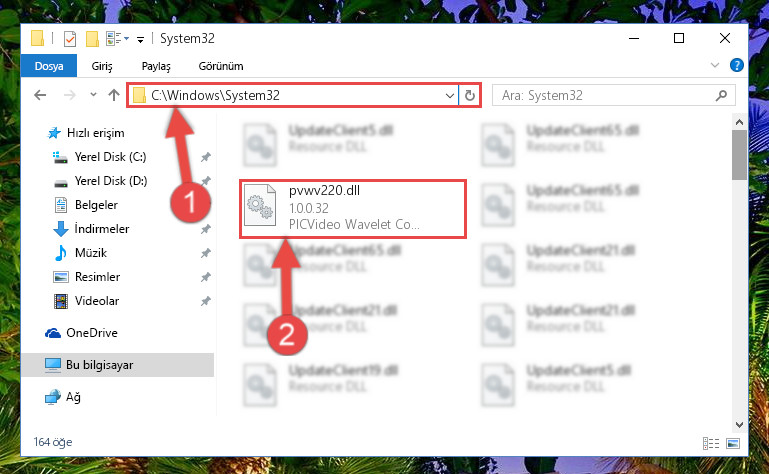The height and width of the screenshot is (474, 769).
Task: Open Yerel Disk (D:) in sidebar
Action: pyautogui.click(x=110, y=181)
